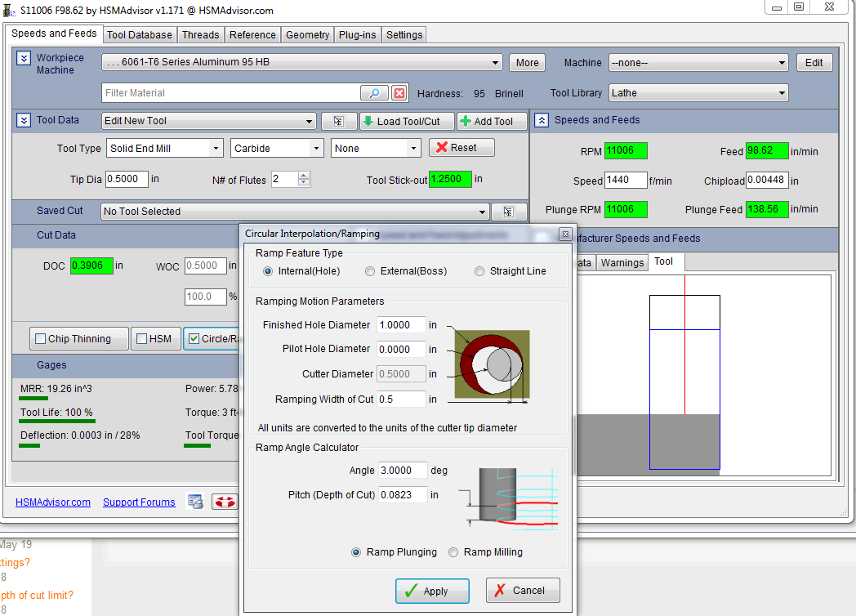
Task: Click the Finished Hole Diameter field
Action: pyautogui.click(x=401, y=325)
